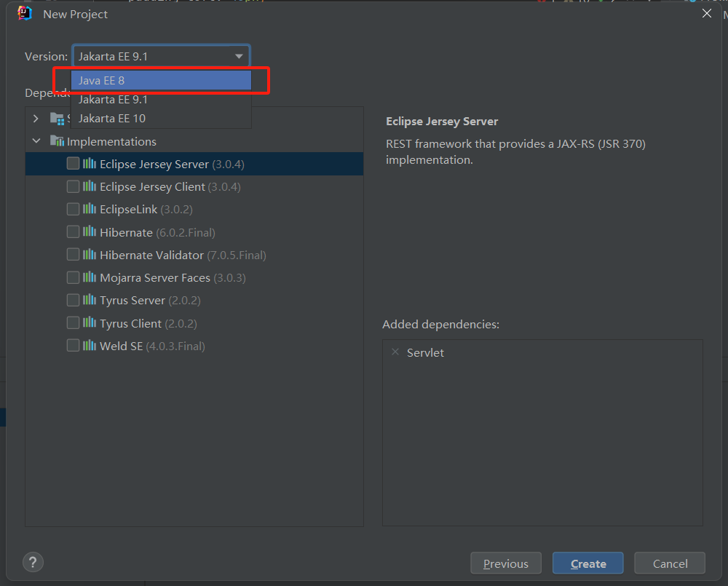The height and width of the screenshot is (586, 728).
Task: Enable Eclipse Jersey Client checkbox
Action: click(73, 186)
